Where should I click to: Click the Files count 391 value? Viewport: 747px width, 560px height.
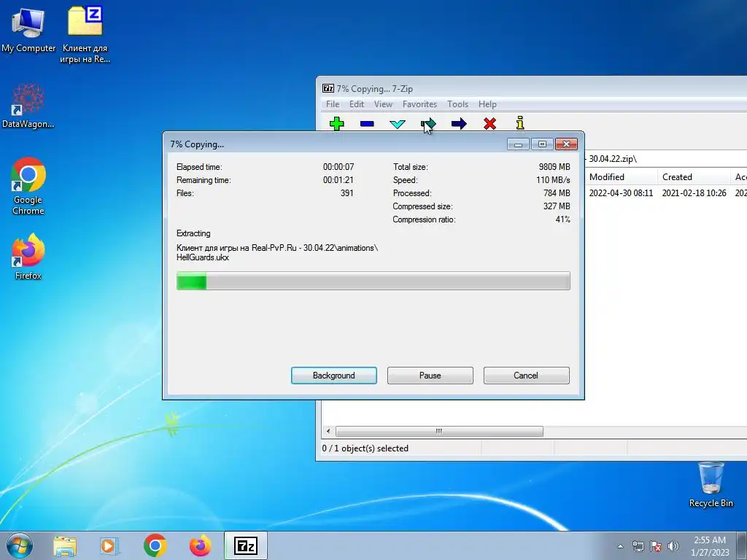(x=347, y=193)
